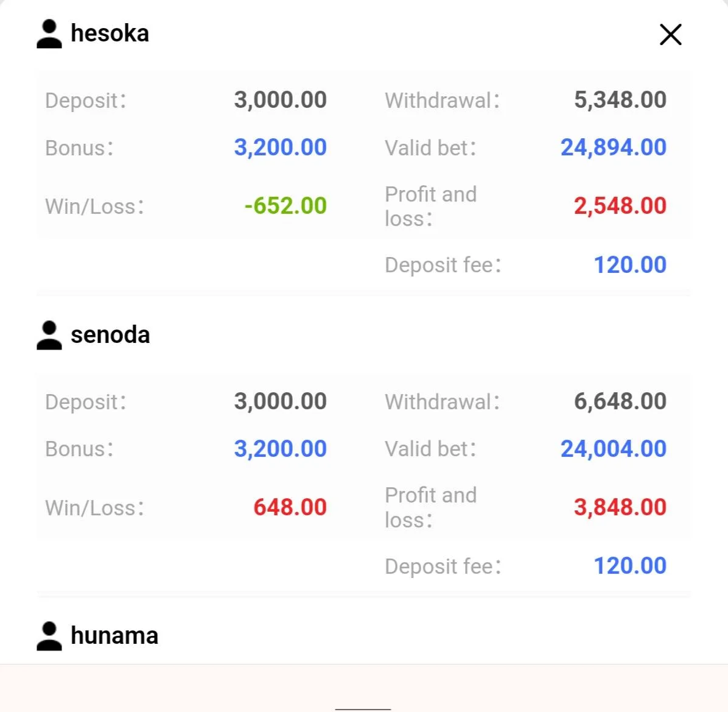Select senoda's withdrawal amount 6,648.00
Image resolution: width=728 pixels, height=712 pixels.
point(620,401)
